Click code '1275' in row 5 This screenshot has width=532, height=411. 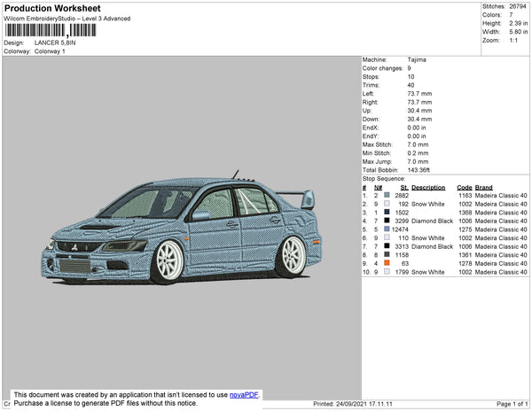(465, 229)
